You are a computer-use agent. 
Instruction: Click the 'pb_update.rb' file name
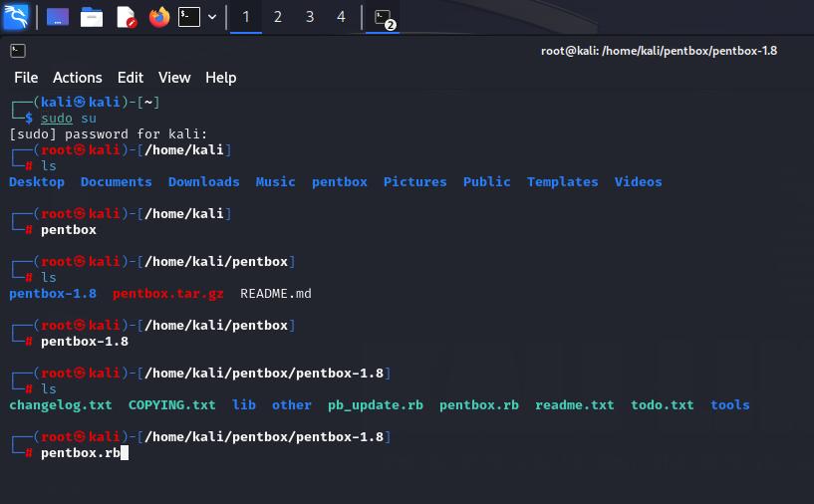point(376,404)
